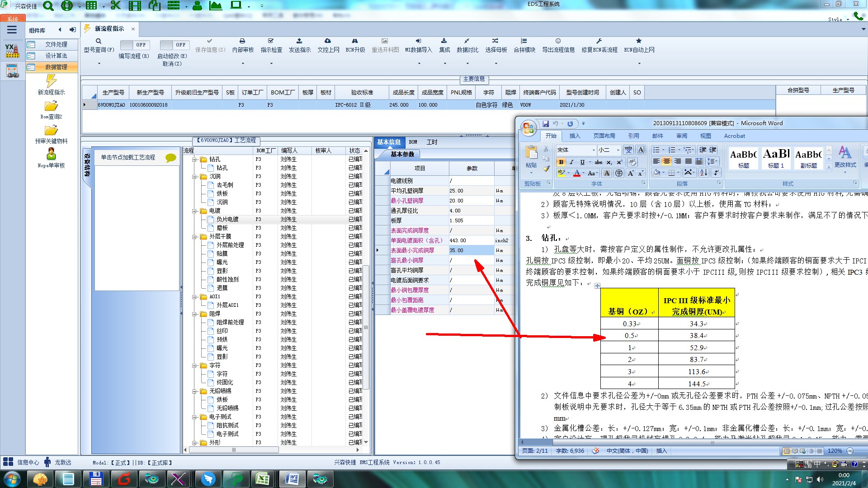Open Bom查询2 folder shortcut
868x488 pixels.
(51, 110)
